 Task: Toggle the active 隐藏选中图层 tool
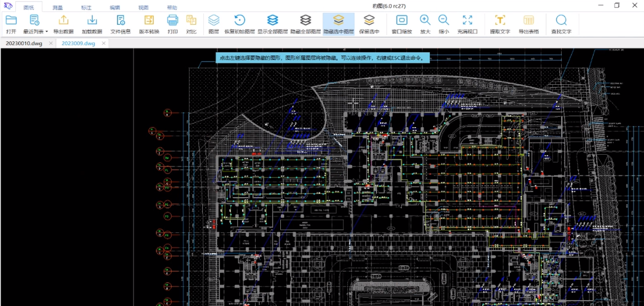coord(338,21)
